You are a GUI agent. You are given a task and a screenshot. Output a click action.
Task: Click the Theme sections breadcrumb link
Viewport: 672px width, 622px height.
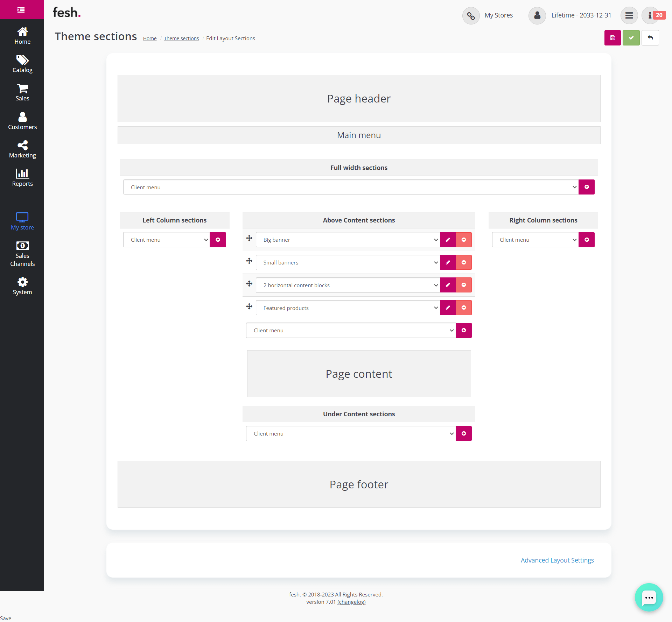(x=181, y=38)
